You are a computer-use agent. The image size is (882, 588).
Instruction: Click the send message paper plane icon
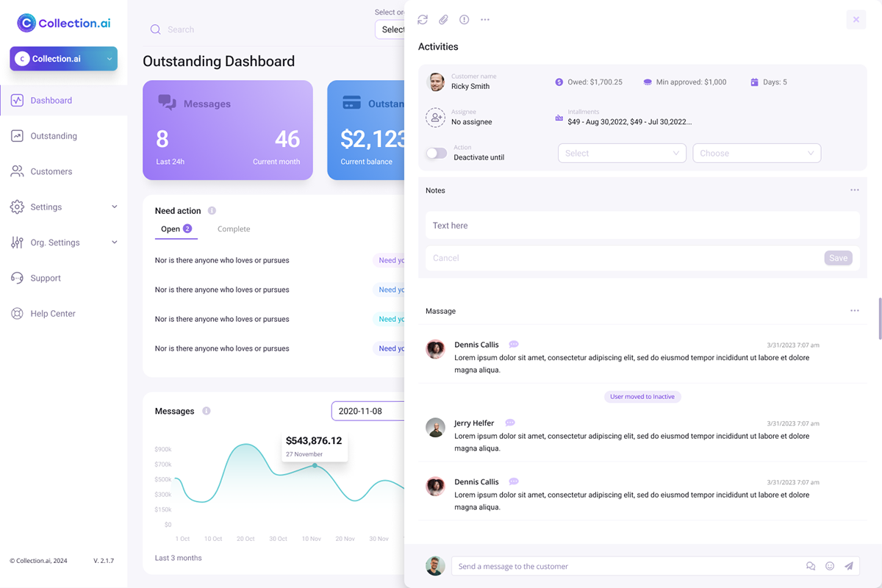click(849, 566)
